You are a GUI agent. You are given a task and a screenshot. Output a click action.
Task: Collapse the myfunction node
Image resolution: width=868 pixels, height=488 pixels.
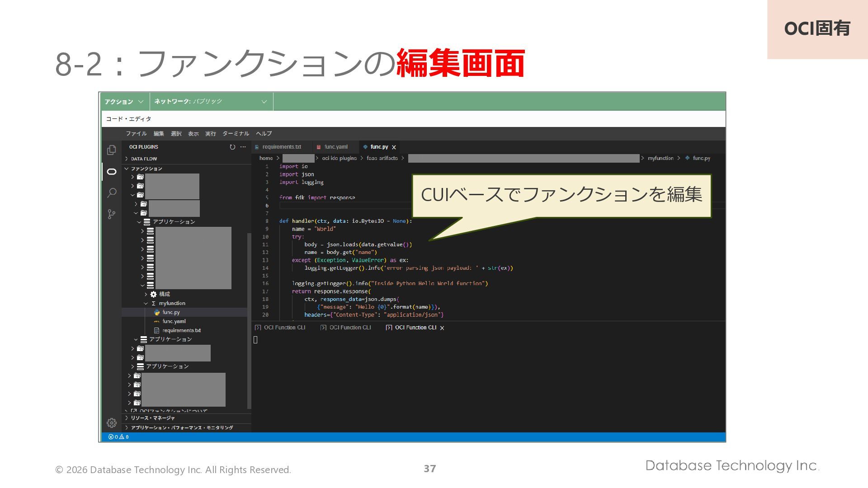click(146, 303)
